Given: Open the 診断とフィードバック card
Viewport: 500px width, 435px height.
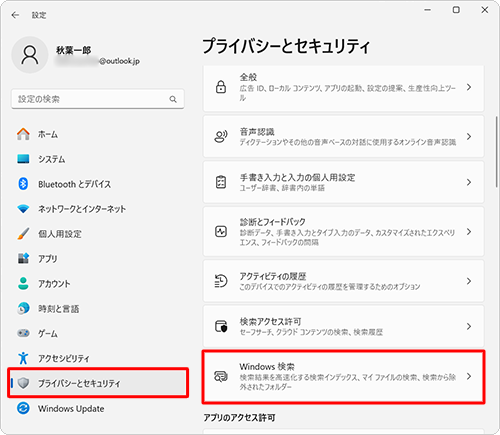Looking at the screenshot, I should click(x=343, y=231).
